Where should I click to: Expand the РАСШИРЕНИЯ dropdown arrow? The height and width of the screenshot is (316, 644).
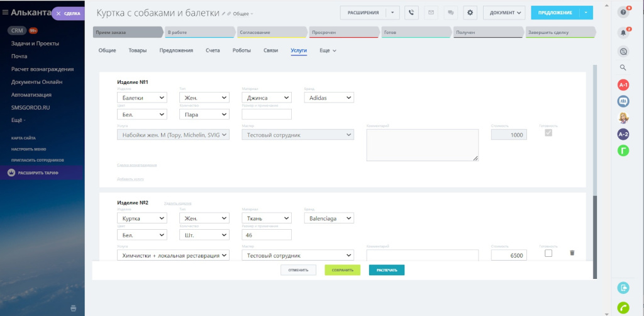pyautogui.click(x=392, y=13)
